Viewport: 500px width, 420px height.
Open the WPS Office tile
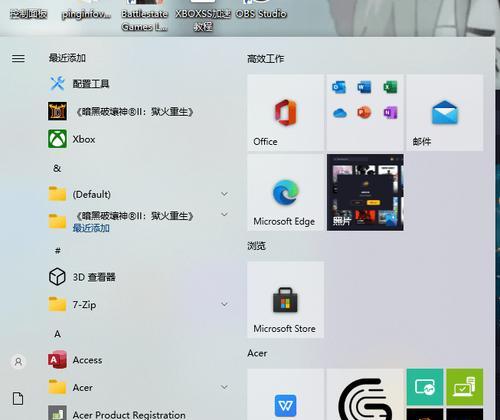coord(286,394)
